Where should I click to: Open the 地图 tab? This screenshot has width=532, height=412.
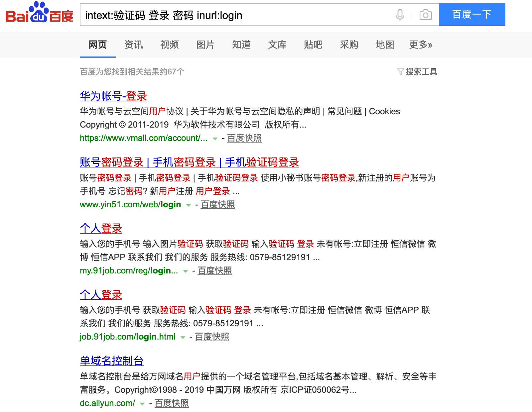pyautogui.click(x=385, y=45)
